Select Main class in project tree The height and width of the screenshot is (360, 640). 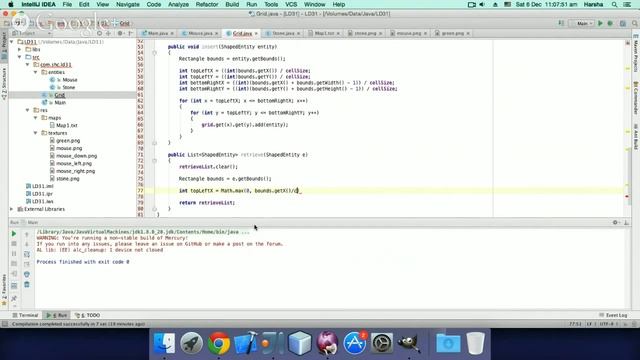(x=54, y=102)
